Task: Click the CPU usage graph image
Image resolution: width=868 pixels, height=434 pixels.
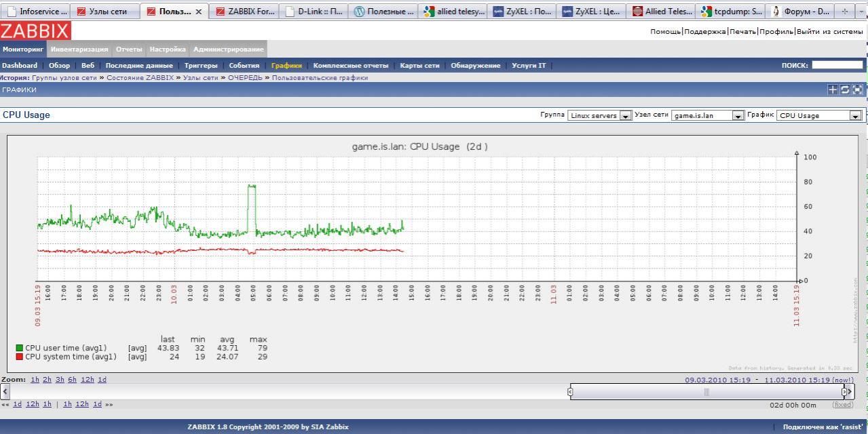Action: click(x=433, y=254)
